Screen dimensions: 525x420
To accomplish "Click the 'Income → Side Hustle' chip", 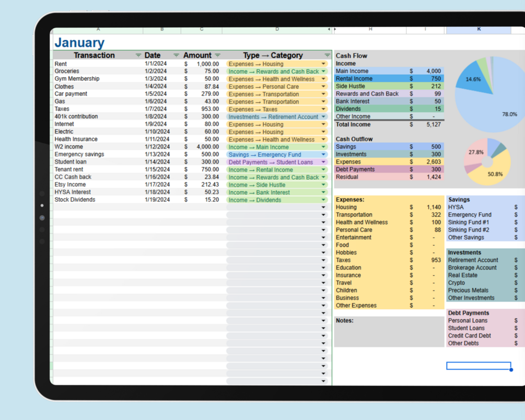I will coord(277,185).
